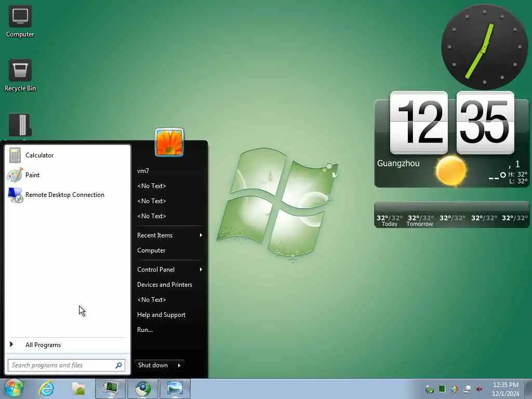
Task: Click the H: 32° high temperature
Action: tap(518, 175)
